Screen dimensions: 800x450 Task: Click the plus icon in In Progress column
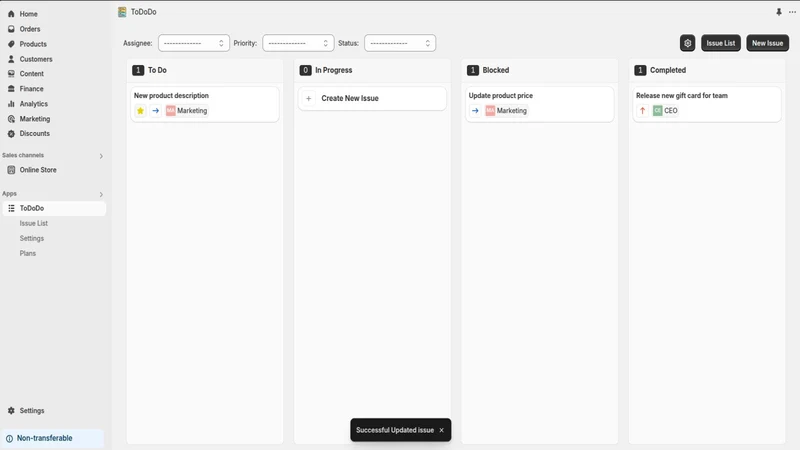coord(309,98)
